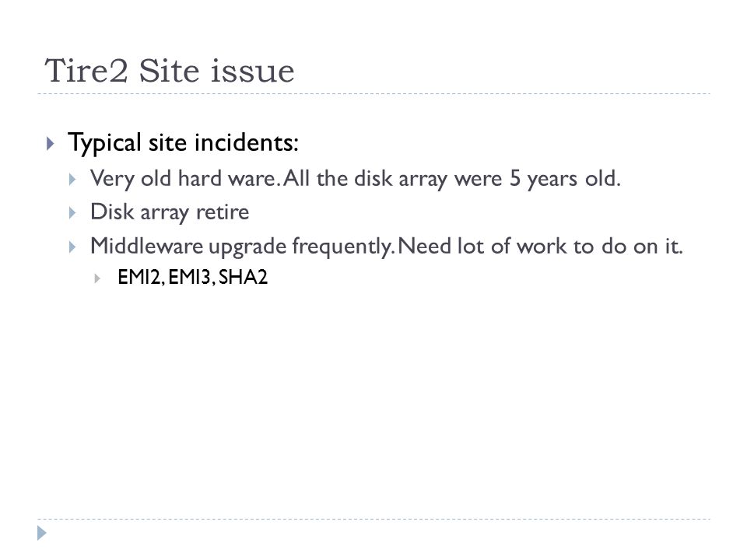
Task: Click the word Tire2 in the title
Action: tap(86, 71)
